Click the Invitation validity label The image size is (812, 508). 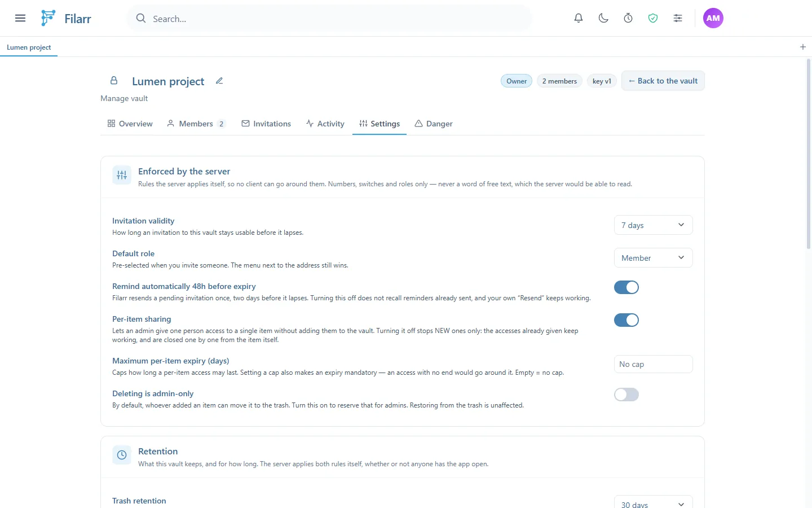[143, 221]
